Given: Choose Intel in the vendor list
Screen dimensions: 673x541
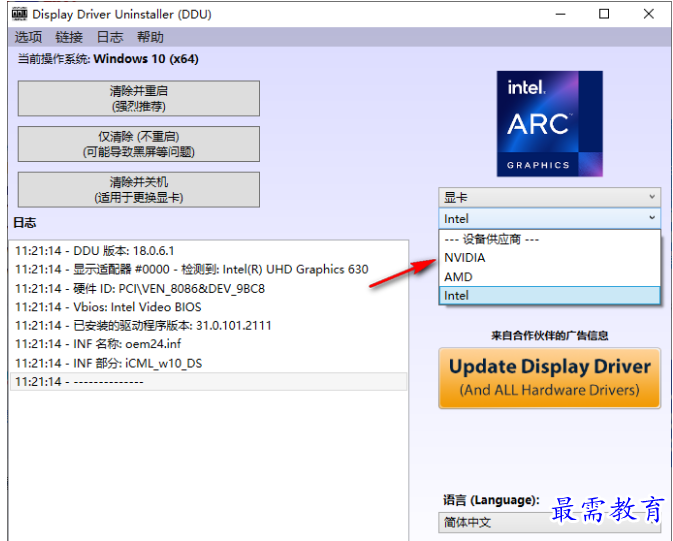Looking at the screenshot, I should pos(549,295).
